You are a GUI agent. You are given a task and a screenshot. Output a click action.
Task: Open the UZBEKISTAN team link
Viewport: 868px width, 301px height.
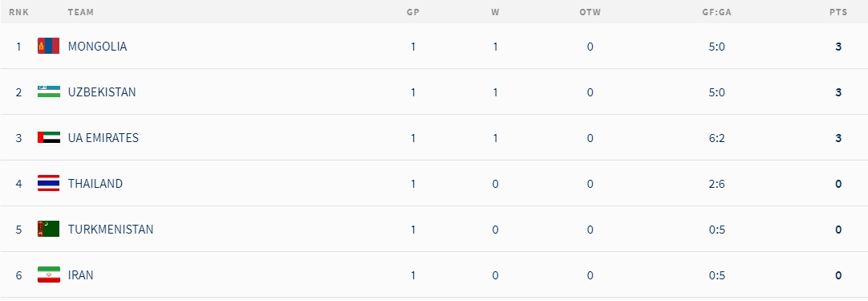[x=102, y=92]
